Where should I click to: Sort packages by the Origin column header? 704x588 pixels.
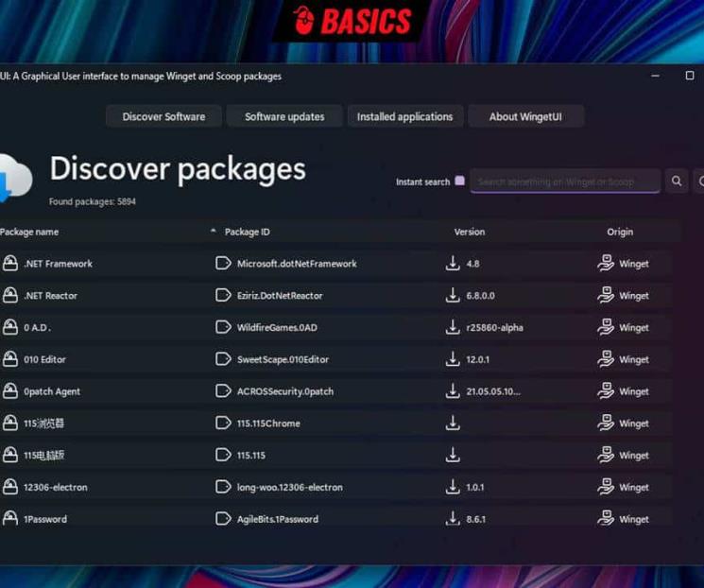point(620,232)
